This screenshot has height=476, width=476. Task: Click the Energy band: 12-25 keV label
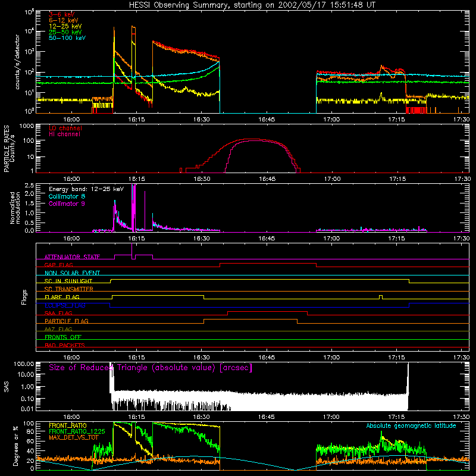86,189
